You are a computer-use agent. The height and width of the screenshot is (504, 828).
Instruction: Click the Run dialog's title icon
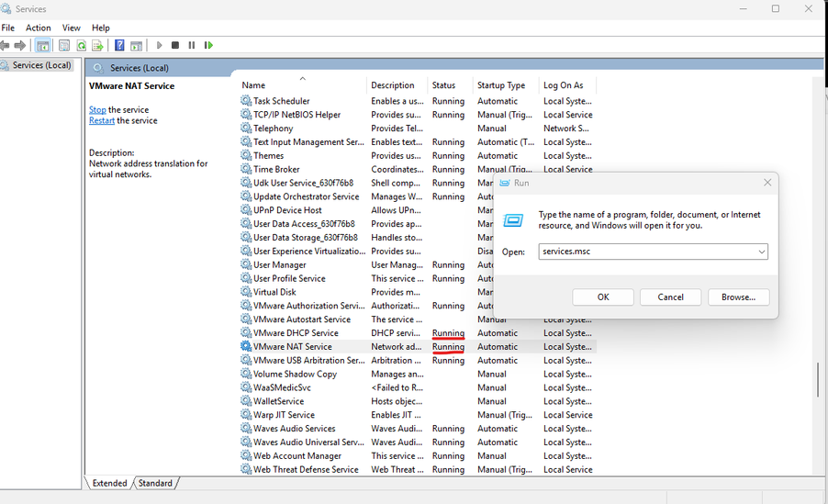pos(505,183)
